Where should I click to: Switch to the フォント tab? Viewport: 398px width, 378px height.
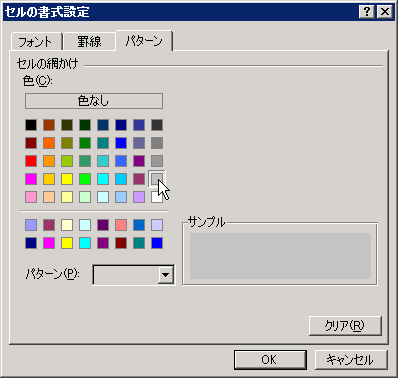click(35, 42)
